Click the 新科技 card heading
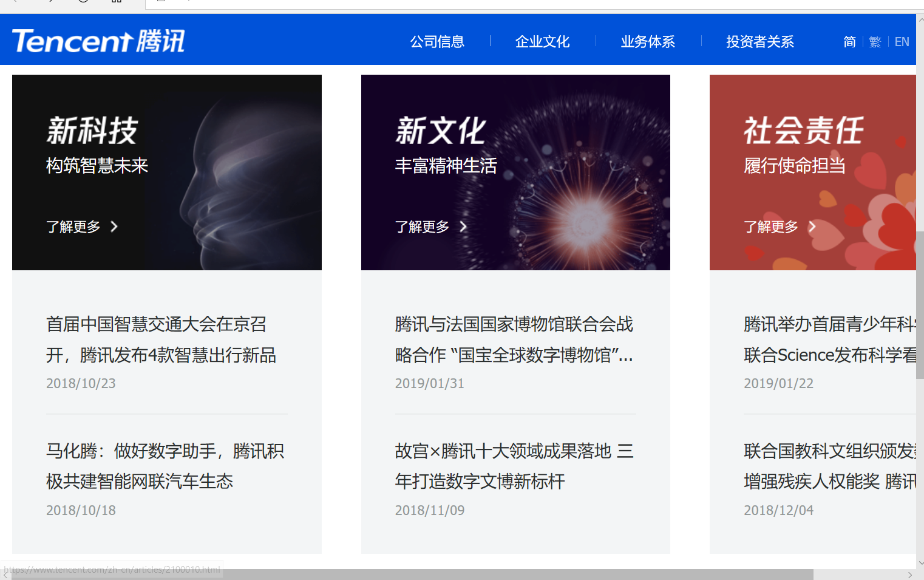 pos(92,131)
